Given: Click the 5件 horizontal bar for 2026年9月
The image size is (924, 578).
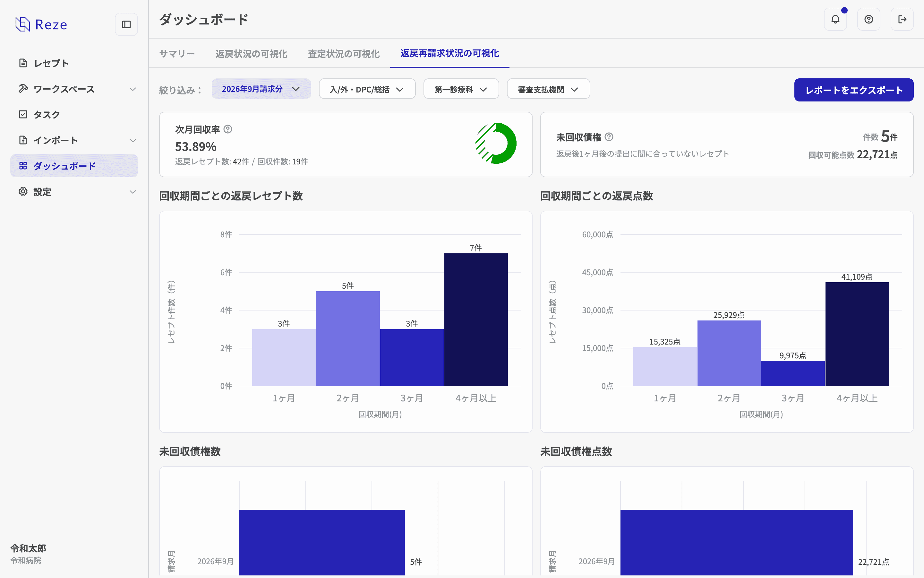Looking at the screenshot, I should (322, 542).
